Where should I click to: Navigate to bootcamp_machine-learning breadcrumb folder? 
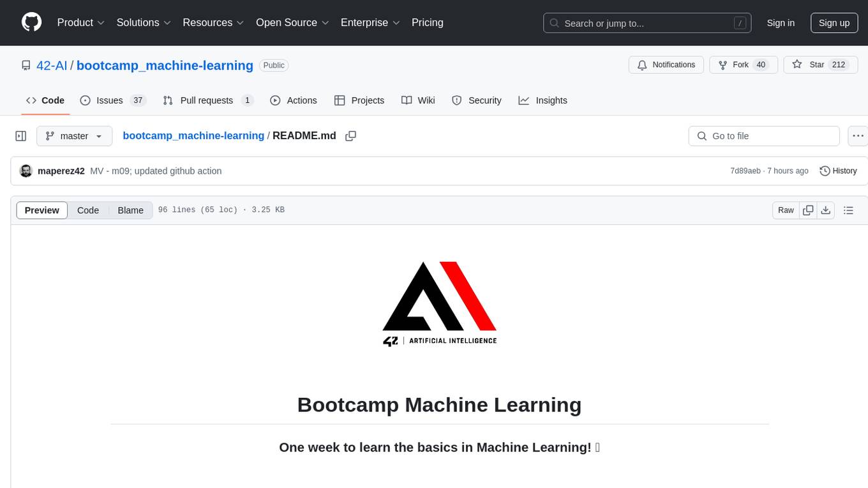coord(193,135)
